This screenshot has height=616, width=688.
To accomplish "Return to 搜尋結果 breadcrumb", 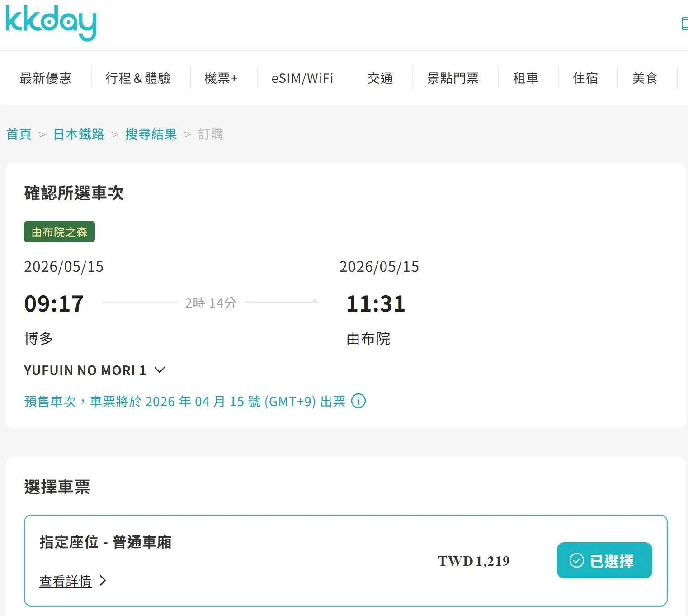I will (x=151, y=134).
